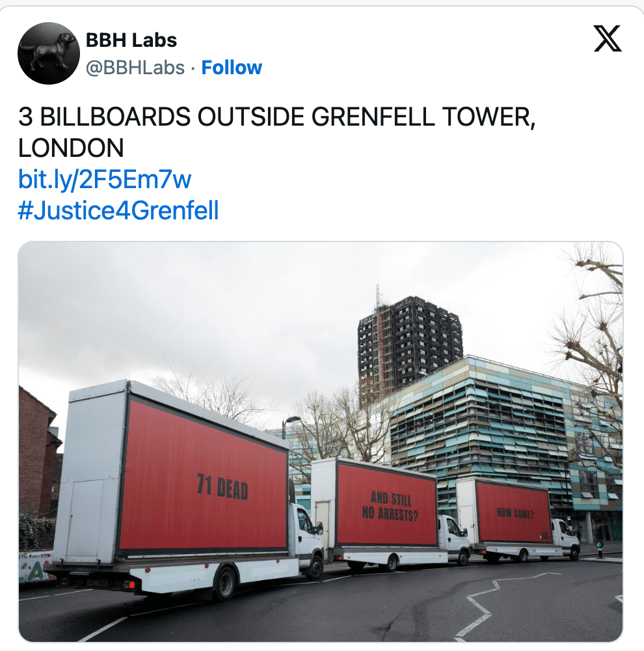The height and width of the screenshot is (651, 644).
Task: Click the 'HOW COME?' billboard truck
Action: [518, 519]
